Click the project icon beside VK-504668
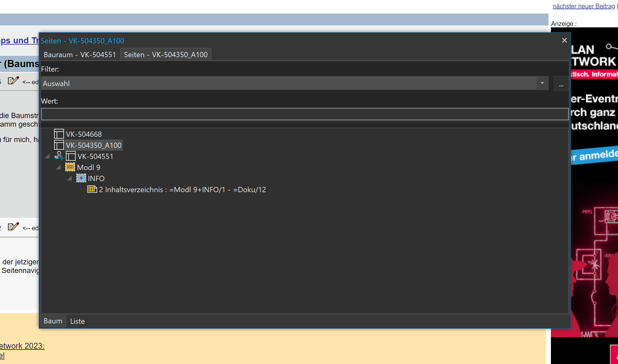The height and width of the screenshot is (364, 618). coord(59,134)
